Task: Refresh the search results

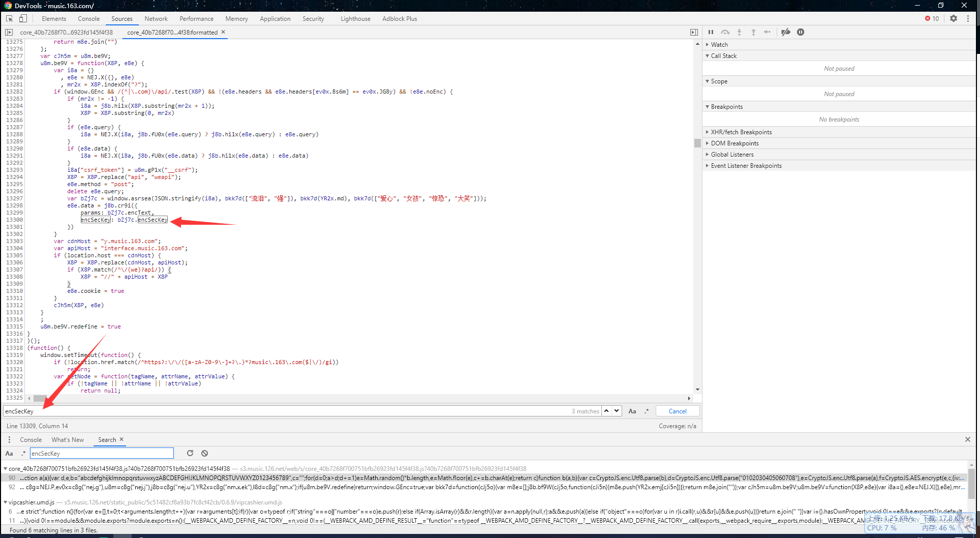Action: [x=190, y=453]
